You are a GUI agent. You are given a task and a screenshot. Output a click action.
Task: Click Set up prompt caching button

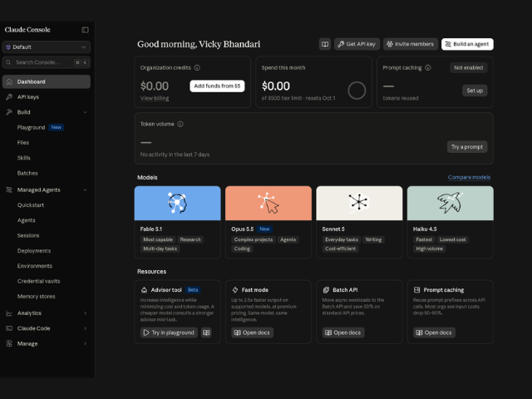pos(475,91)
